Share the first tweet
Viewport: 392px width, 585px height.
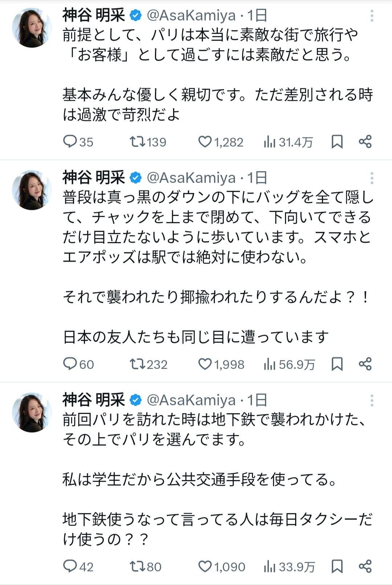click(x=365, y=141)
